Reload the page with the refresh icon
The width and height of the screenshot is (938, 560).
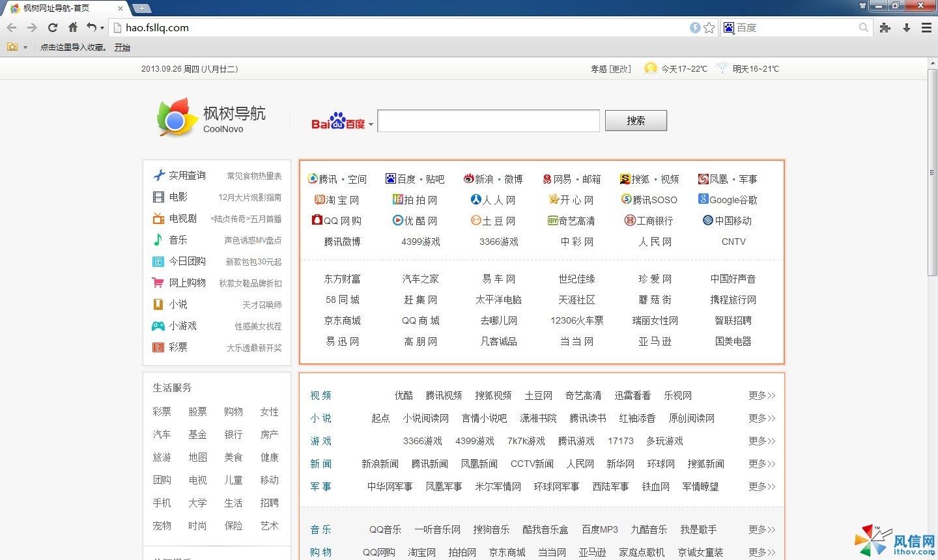(x=53, y=28)
